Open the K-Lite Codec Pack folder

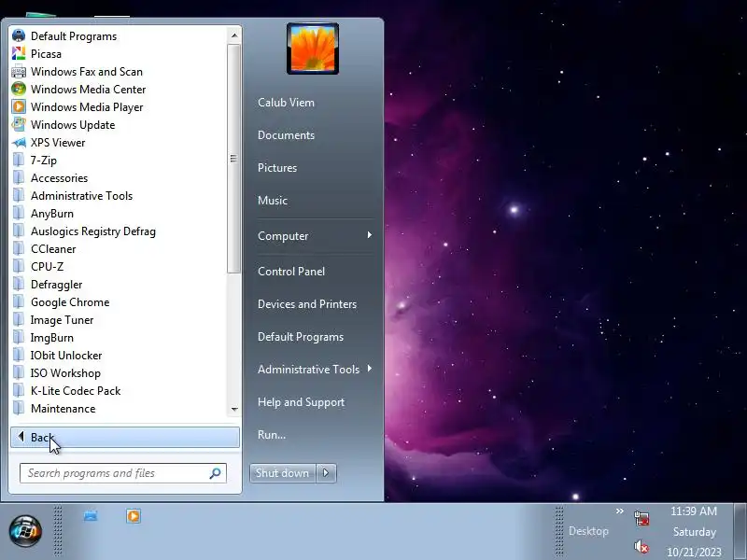point(76,391)
